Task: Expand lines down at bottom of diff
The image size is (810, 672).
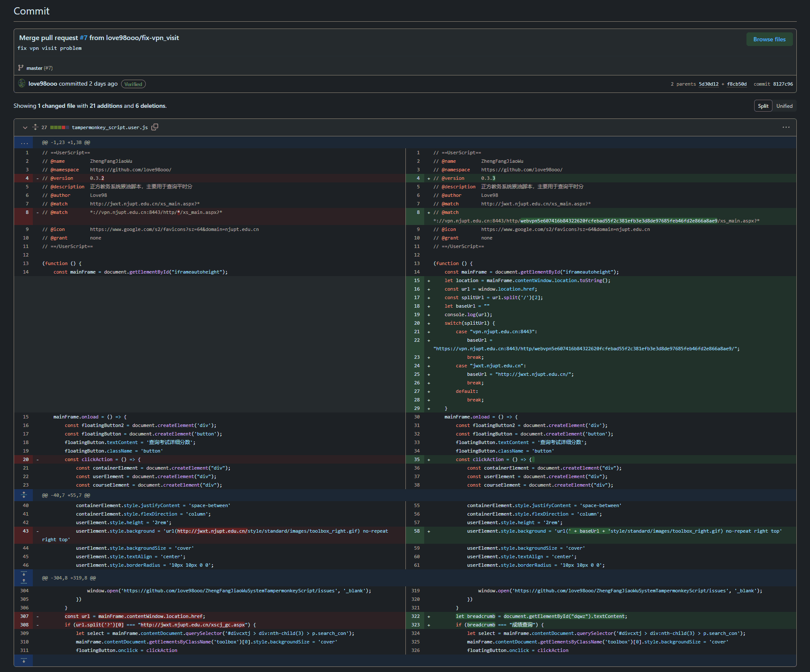Action: (23, 660)
